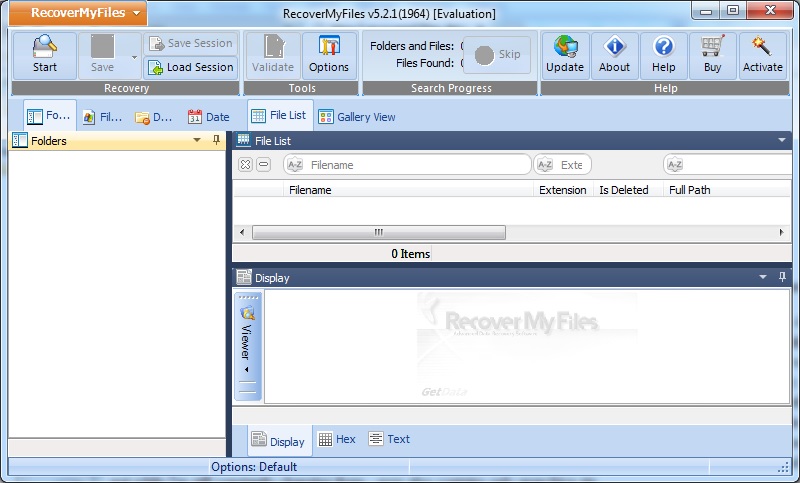Toggle the pin on Display panel
The width and height of the screenshot is (800, 483).
(x=783, y=277)
